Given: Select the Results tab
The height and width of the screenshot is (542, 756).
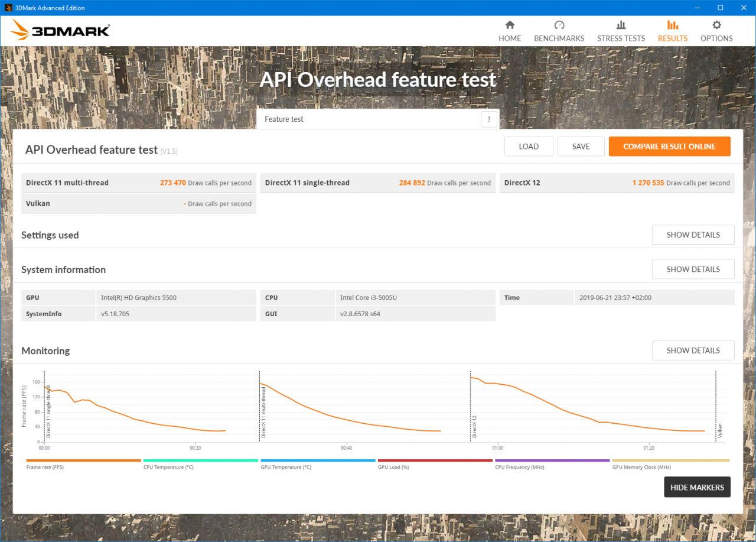Looking at the screenshot, I should (673, 31).
